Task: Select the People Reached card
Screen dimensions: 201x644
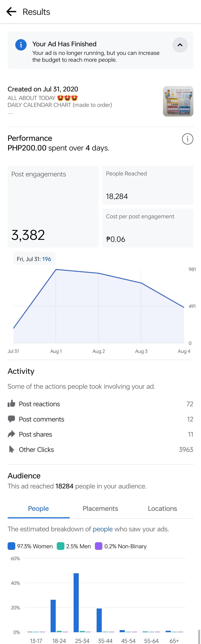Action: [148, 185]
